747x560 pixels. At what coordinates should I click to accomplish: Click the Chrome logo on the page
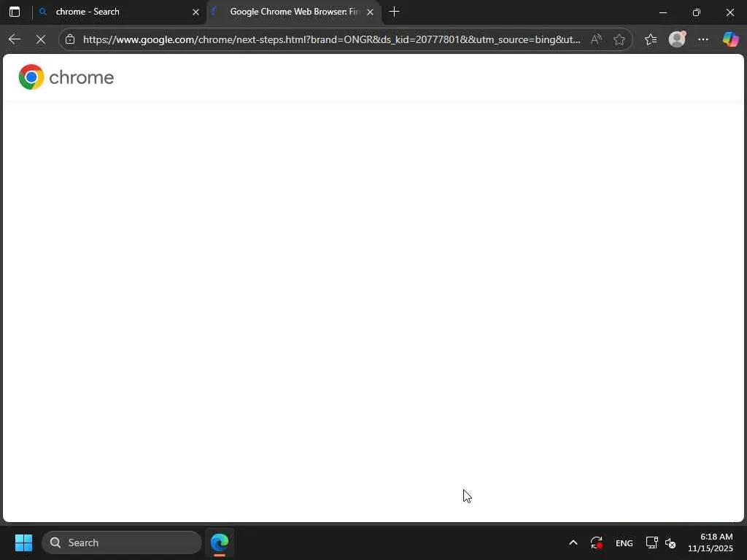(66, 77)
